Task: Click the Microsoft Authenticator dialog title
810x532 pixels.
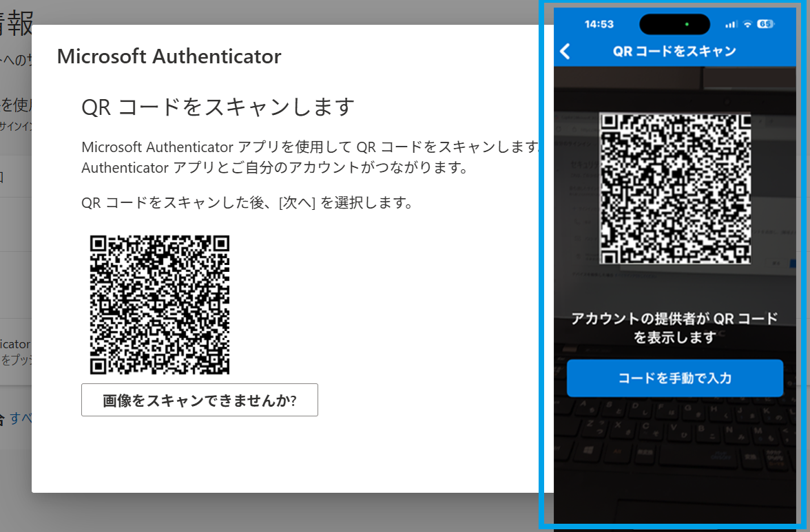Action: [169, 56]
